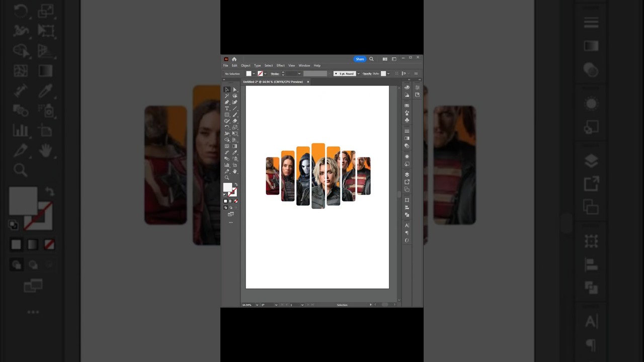644x362 pixels.
Task: Select the Rectangle tool
Action: point(227,115)
